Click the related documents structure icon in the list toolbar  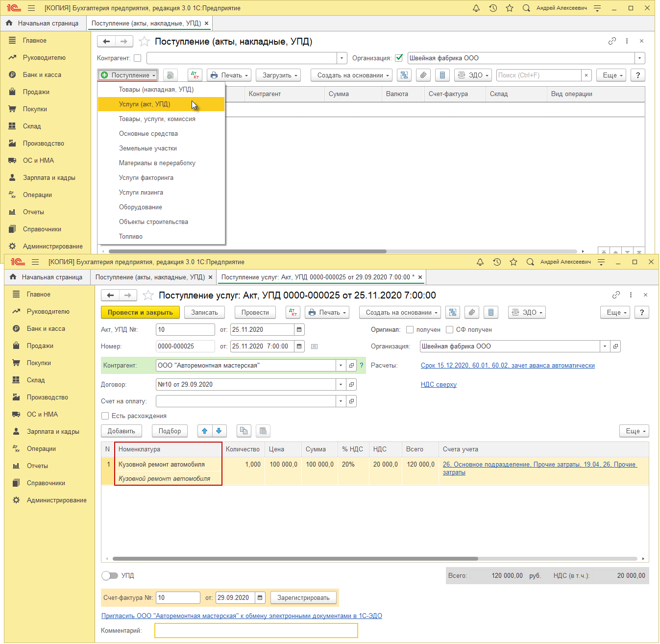pyautogui.click(x=404, y=75)
